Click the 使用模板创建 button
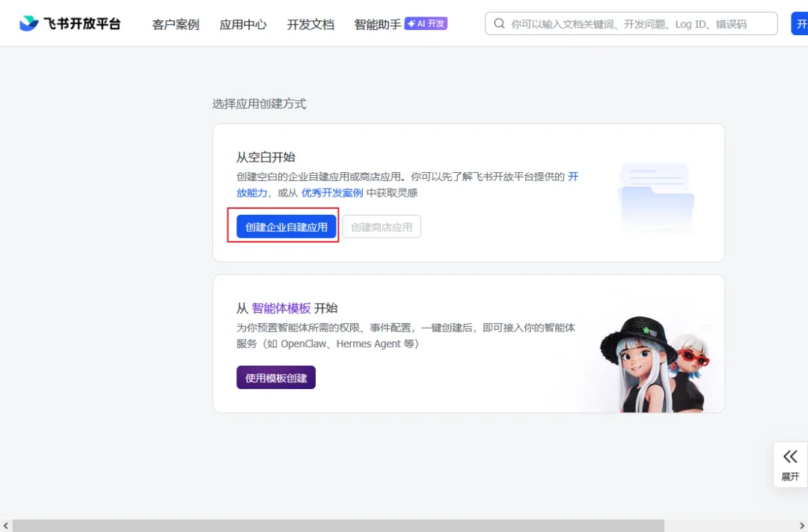Viewport: 808px width, 532px height. [x=275, y=377]
